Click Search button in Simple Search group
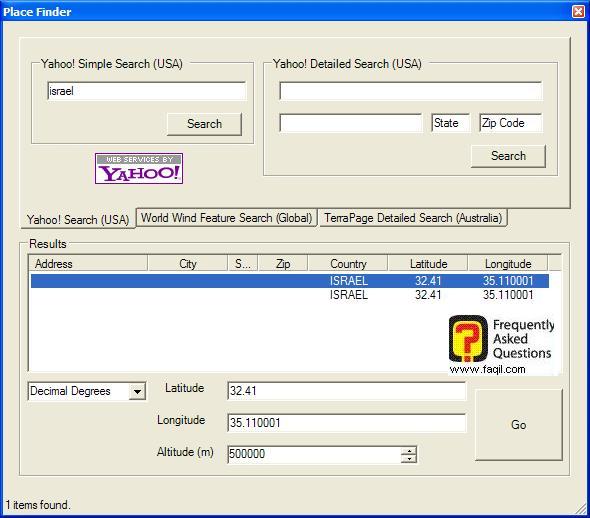Screen dimensions: 590x518 click(x=204, y=124)
